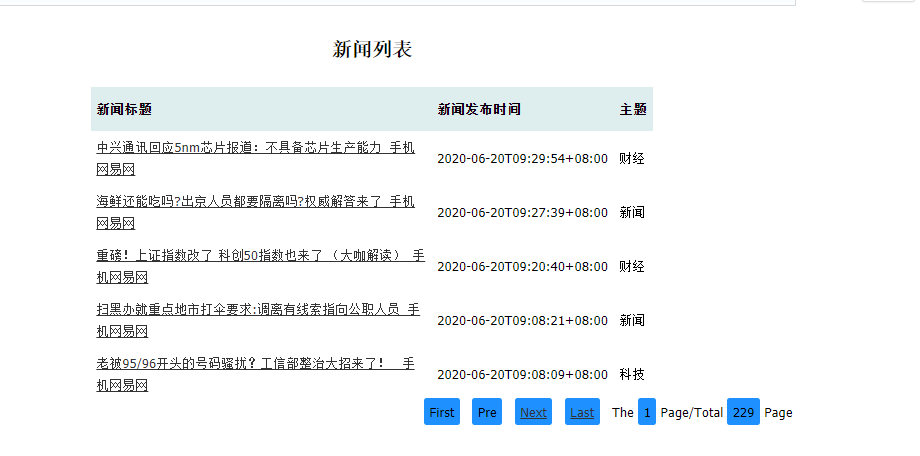Viewport: 920px width, 456px height.
Task: Open the 老被95/96开头的号码骚扰 news link
Action: 255,374
